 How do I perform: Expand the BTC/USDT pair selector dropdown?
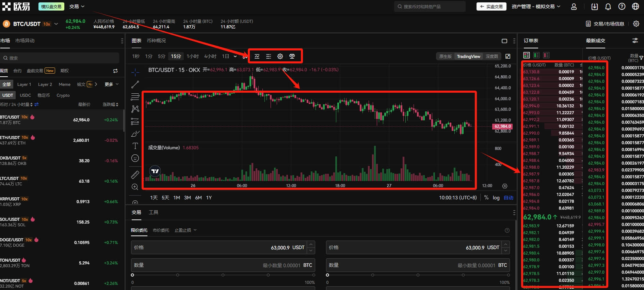56,24
